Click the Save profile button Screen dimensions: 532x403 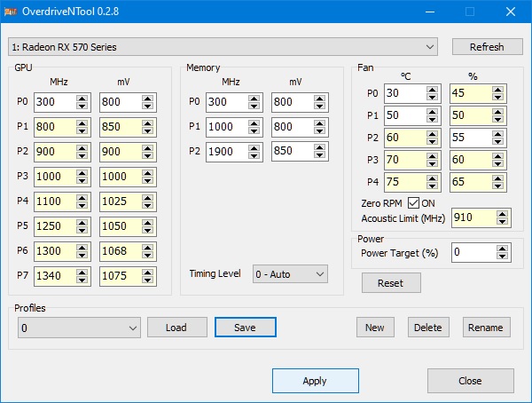pos(246,328)
